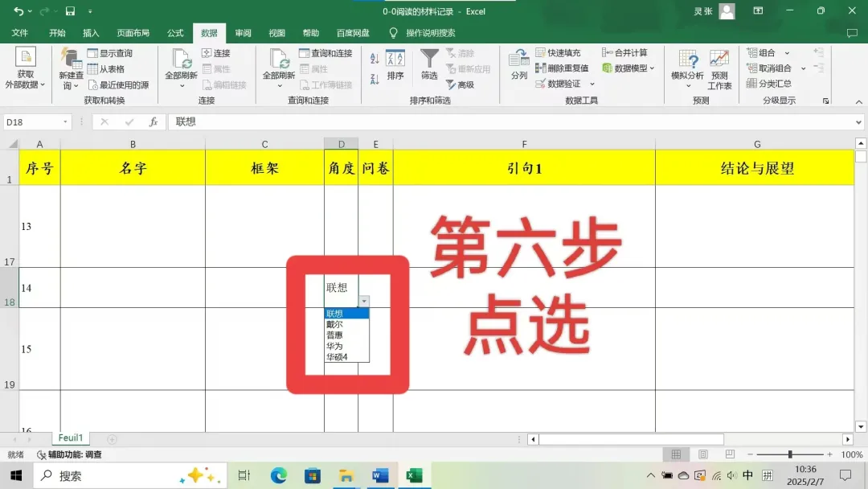This screenshot has height=489, width=868.
Task: Expand the formula bar
Action: tap(858, 121)
